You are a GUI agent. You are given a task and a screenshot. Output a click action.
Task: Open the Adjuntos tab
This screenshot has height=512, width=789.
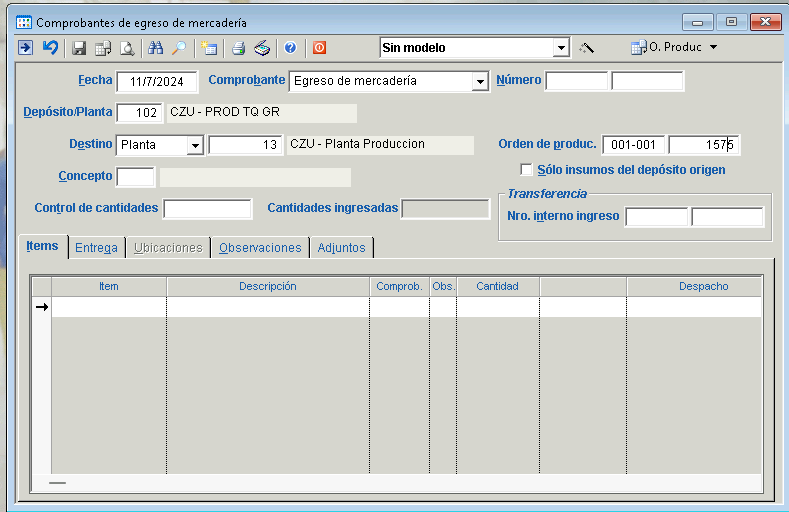[341, 247]
